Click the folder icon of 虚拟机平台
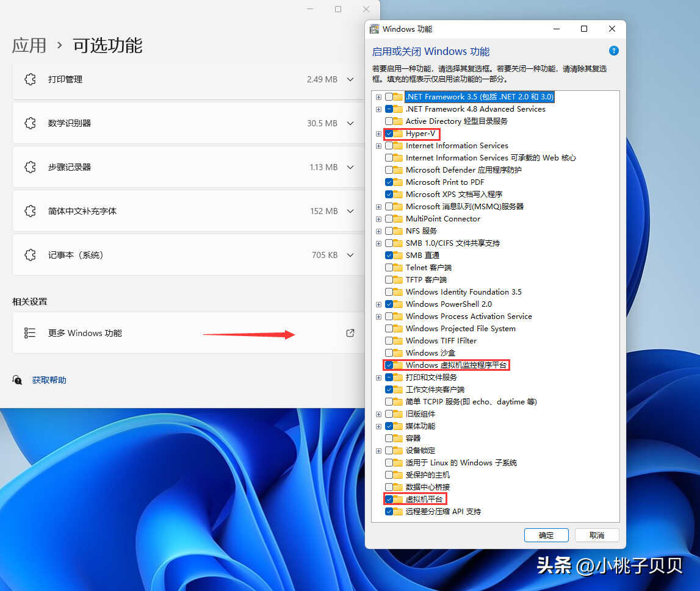Image resolution: width=700 pixels, height=591 pixels. click(x=398, y=499)
